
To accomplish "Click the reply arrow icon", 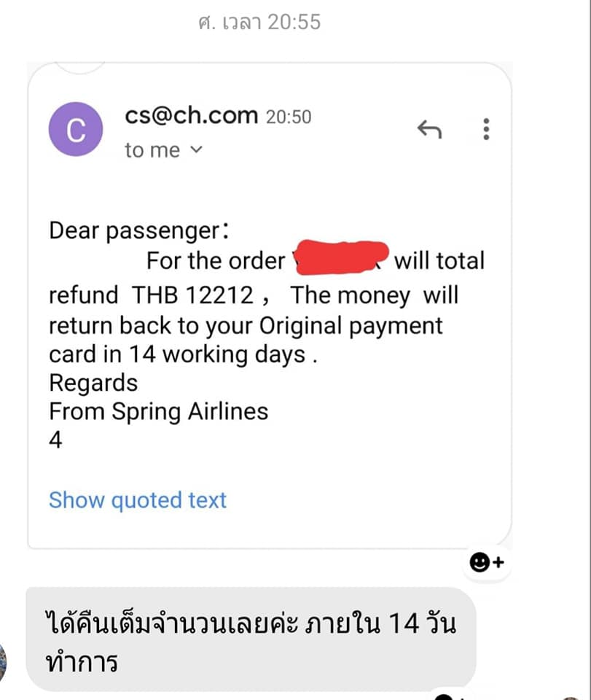I will (429, 130).
